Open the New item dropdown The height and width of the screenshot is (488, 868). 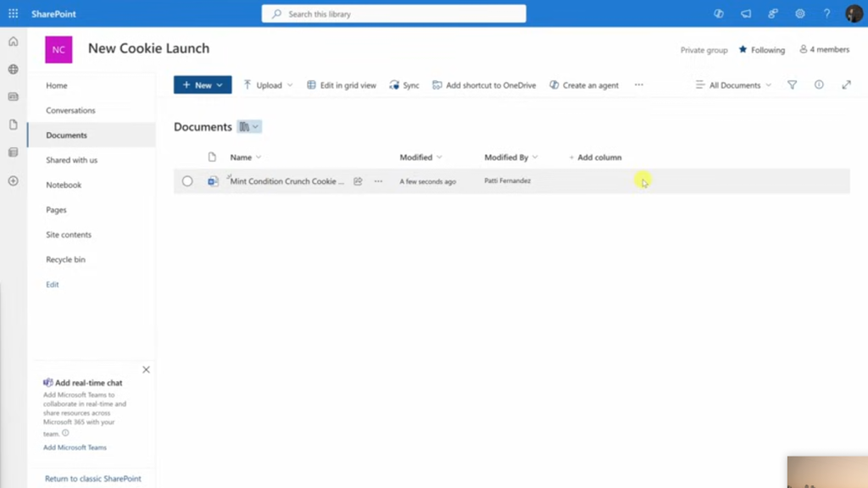(x=202, y=85)
